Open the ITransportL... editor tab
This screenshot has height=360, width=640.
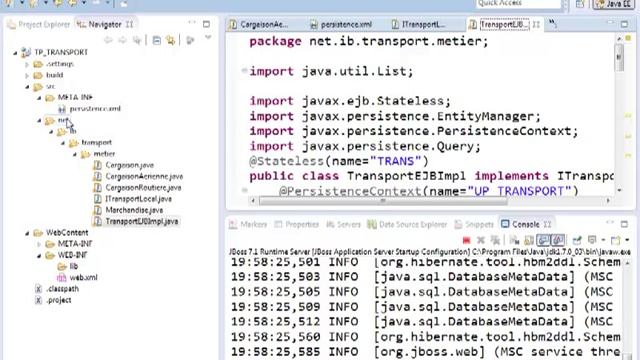[418, 24]
